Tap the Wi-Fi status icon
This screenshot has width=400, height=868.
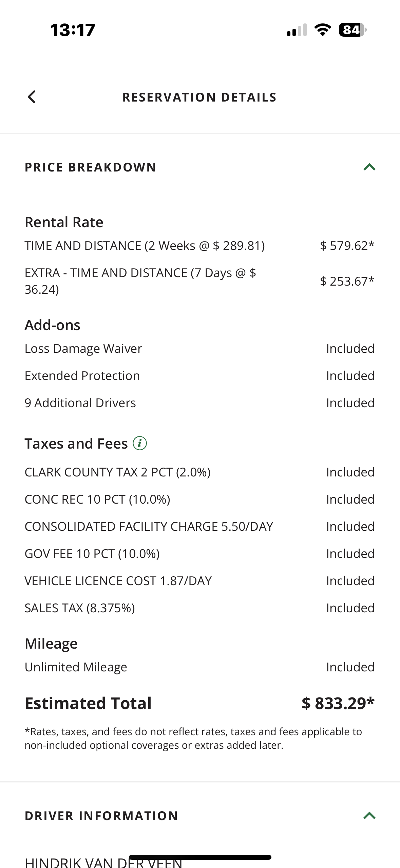[x=323, y=30]
